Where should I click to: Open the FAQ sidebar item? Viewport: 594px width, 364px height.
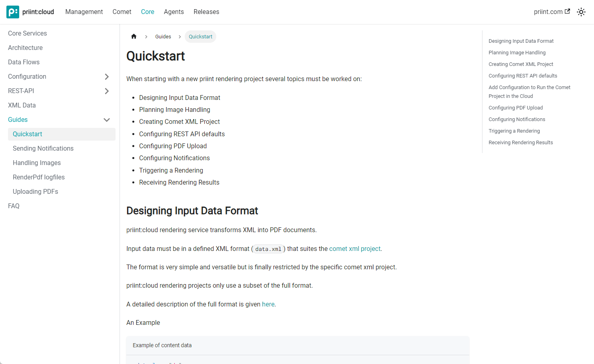pos(14,206)
